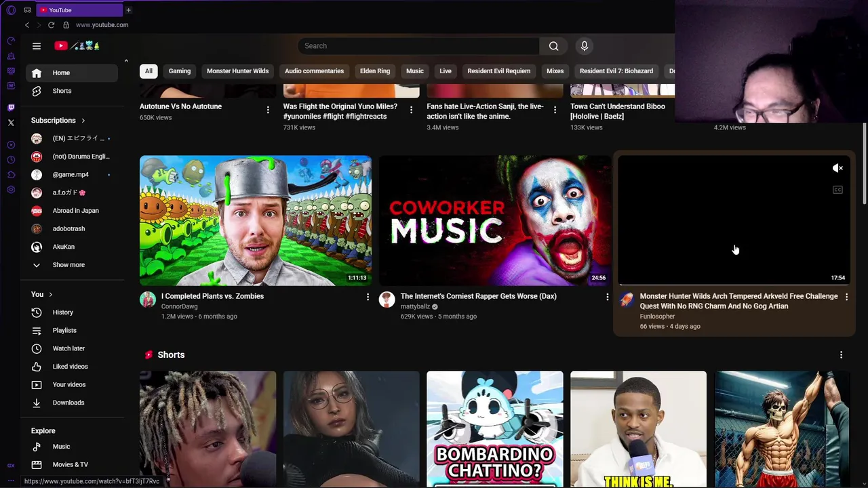Image resolution: width=868 pixels, height=488 pixels.
Task: Open X (Twitter) panel in browser sidebar
Action: (x=11, y=123)
